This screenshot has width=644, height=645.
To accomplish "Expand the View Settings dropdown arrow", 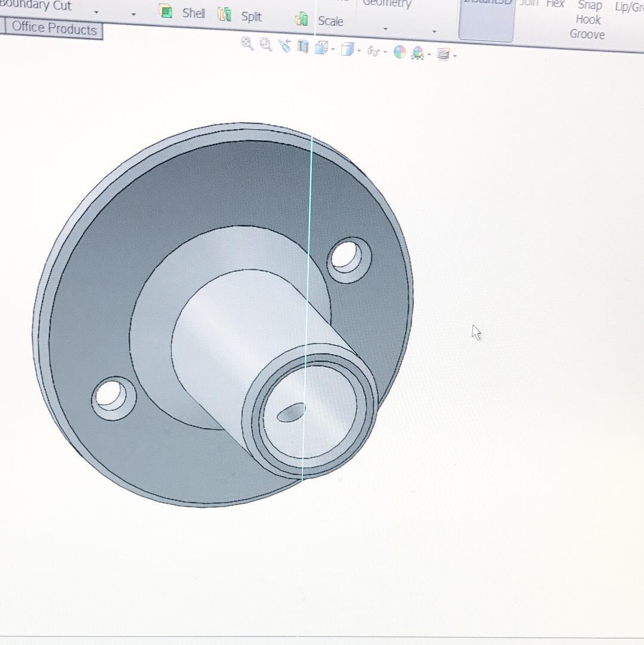I will pyautogui.click(x=455, y=55).
